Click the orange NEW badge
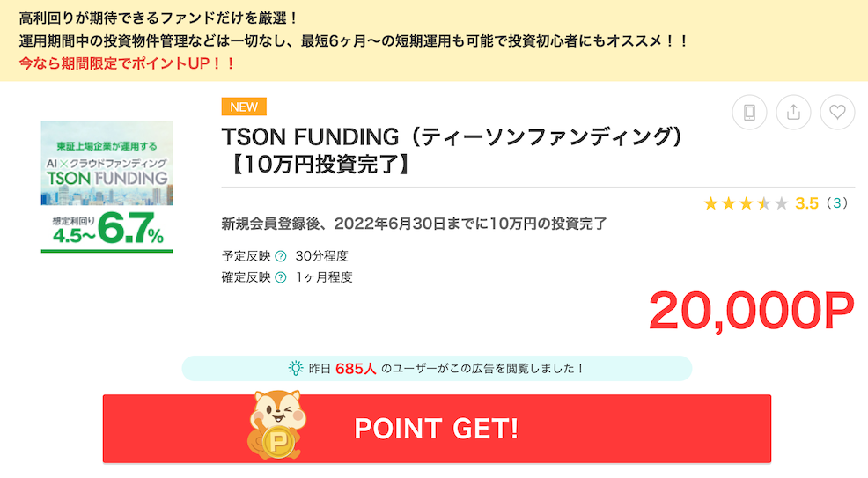The height and width of the screenshot is (478, 868). 244,107
